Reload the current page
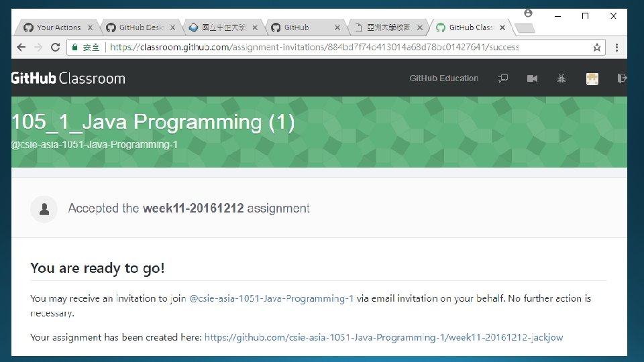 (56, 47)
